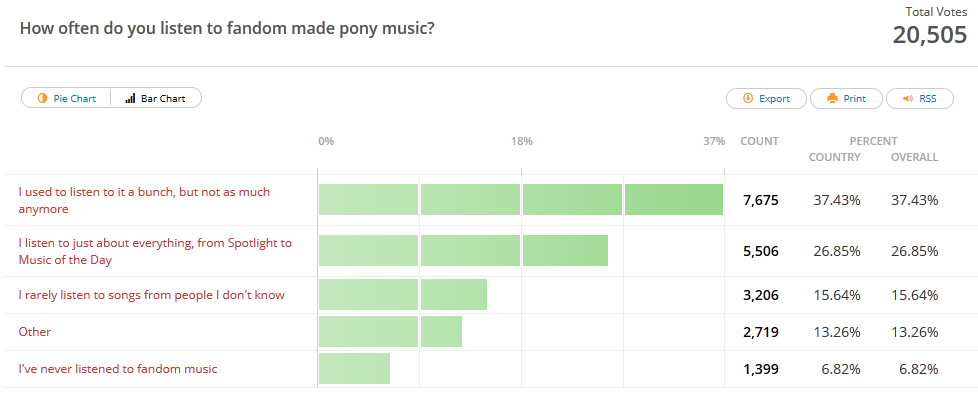Click the pie chart icon
The height and width of the screenshot is (395, 978).
[42, 99]
